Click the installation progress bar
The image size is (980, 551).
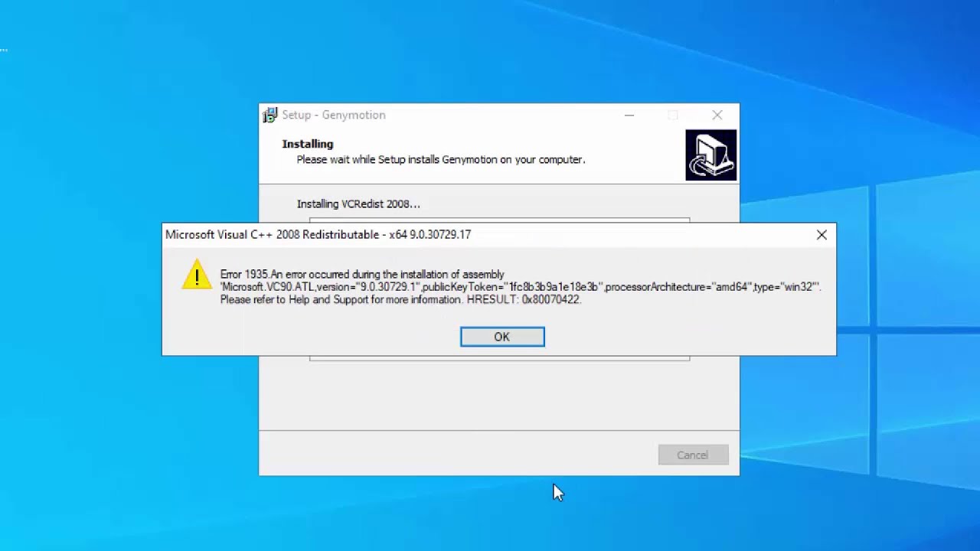point(499,220)
